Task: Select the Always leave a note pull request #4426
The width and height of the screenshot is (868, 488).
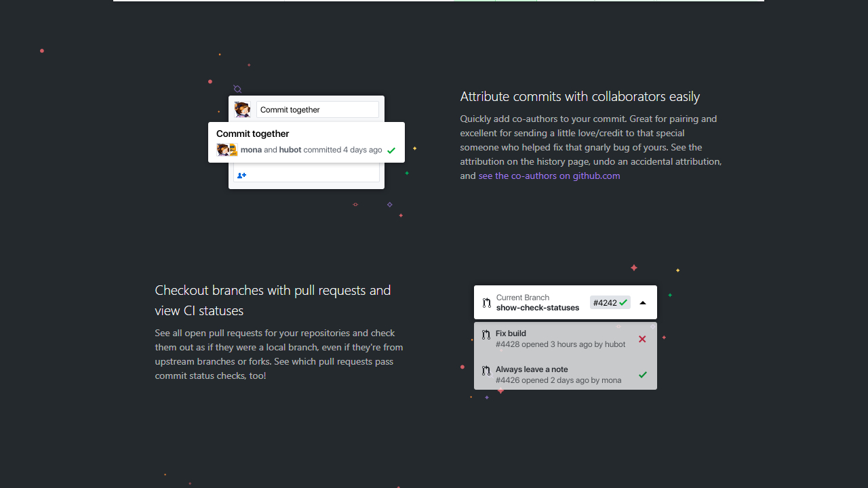Action: 558,375
